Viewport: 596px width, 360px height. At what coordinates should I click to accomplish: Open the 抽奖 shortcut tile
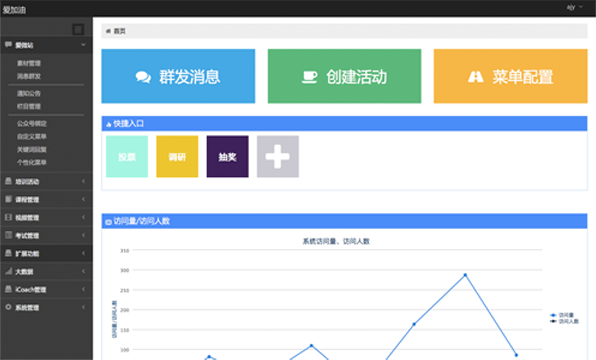tap(228, 157)
